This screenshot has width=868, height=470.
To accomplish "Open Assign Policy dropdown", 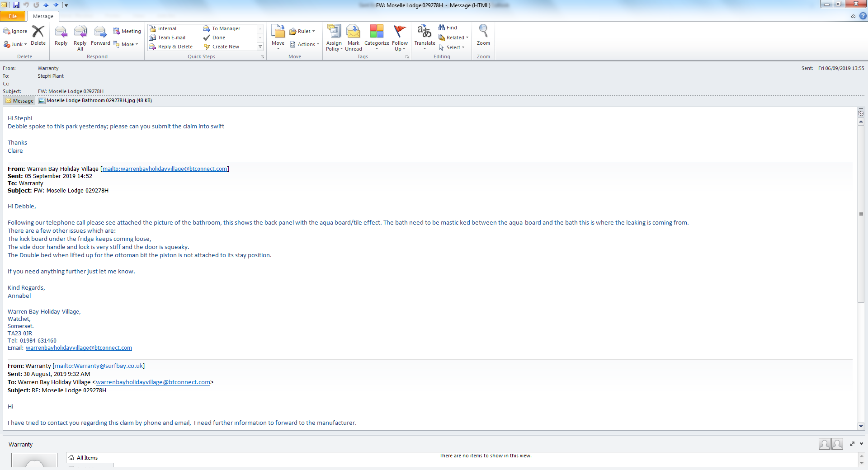I will pos(334,38).
